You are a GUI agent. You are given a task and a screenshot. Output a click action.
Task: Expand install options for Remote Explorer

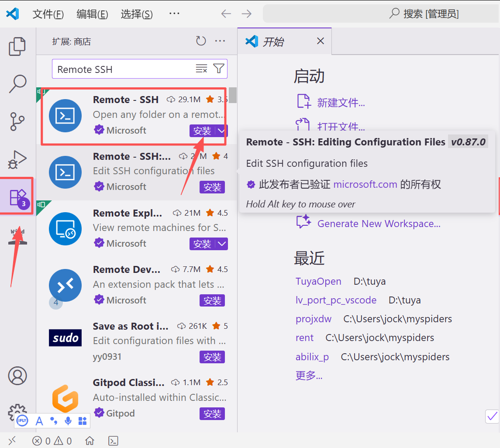point(222,244)
